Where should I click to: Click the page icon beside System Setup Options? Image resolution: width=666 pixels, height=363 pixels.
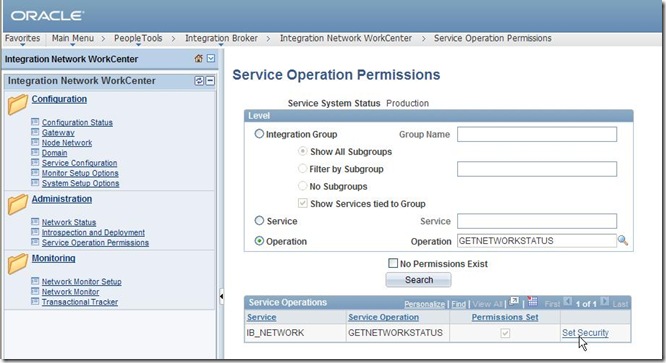tap(35, 183)
